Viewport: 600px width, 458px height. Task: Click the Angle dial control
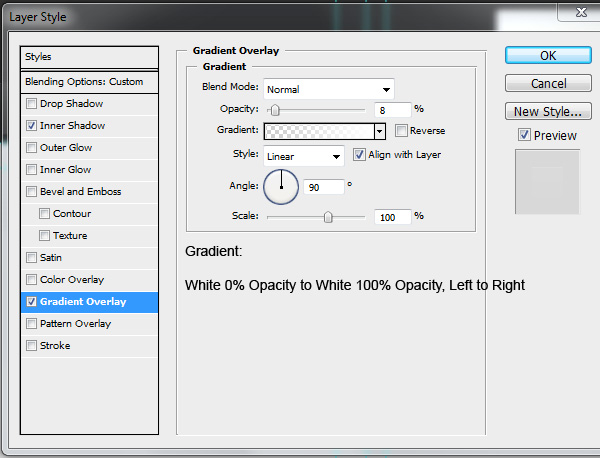(281, 187)
